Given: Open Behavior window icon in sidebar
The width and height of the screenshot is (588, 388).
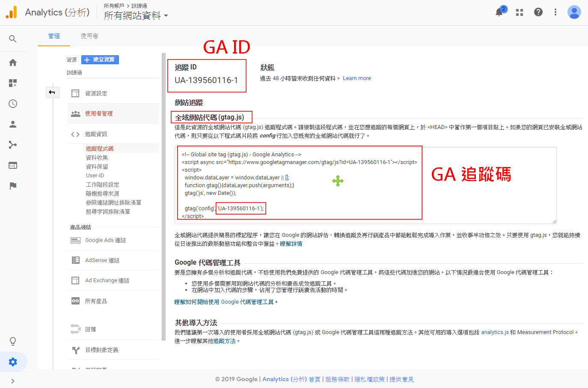Looking at the screenshot, I should point(13,165).
